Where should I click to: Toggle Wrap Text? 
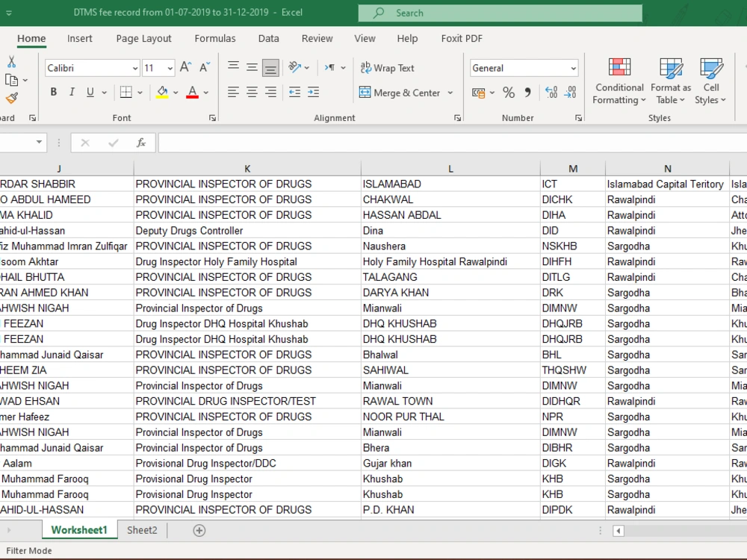(387, 68)
